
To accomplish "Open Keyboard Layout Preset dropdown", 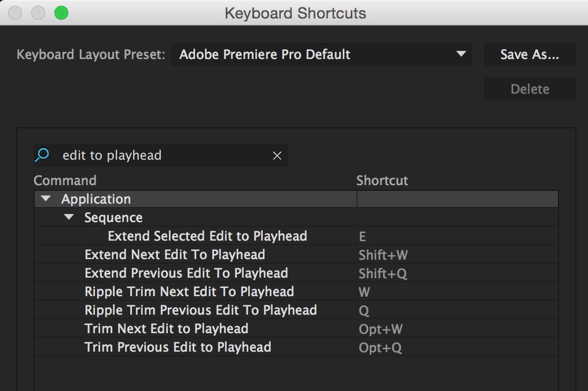I will pos(322,54).
